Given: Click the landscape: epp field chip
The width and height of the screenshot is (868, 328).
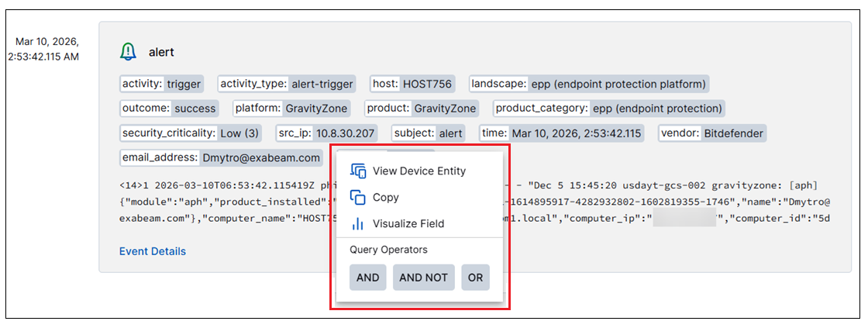Looking at the screenshot, I should point(589,85).
